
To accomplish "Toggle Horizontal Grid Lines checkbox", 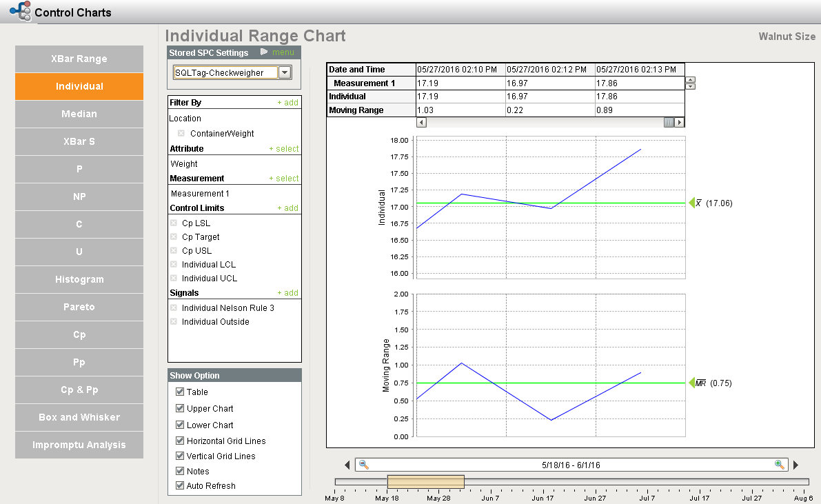I will [x=180, y=441].
